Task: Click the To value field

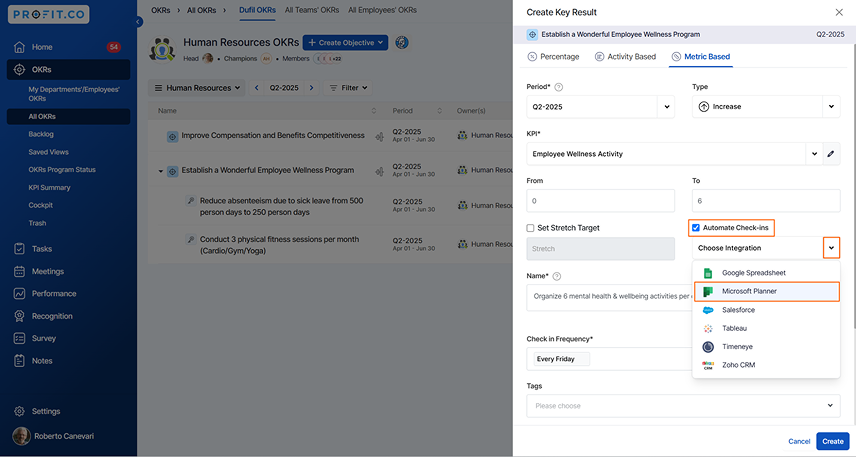Action: click(766, 201)
